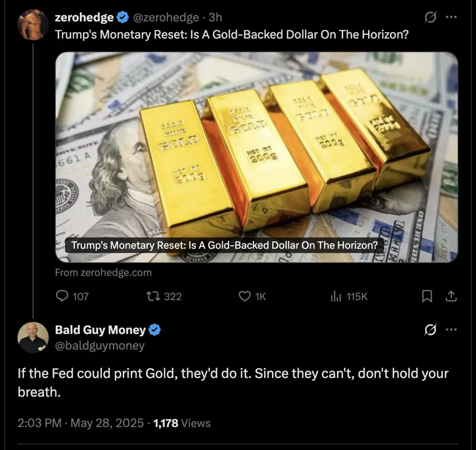The width and height of the screenshot is (476, 450).
Task: Open the gold bars article image
Action: [257, 157]
